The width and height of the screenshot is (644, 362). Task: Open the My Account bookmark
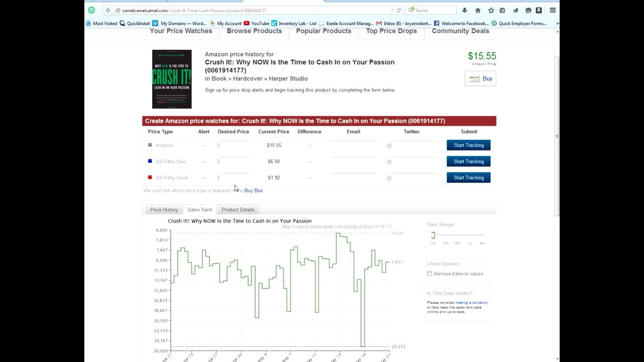225,23
